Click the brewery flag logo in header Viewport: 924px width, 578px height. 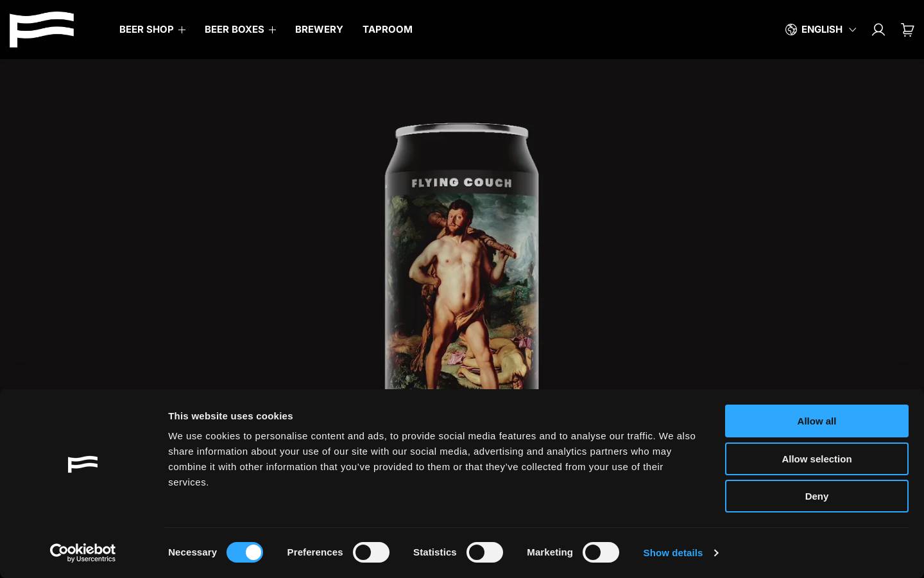tap(42, 30)
